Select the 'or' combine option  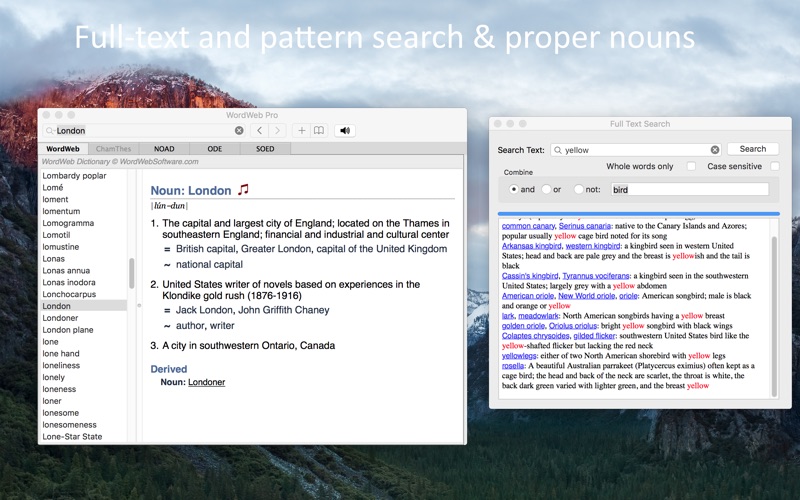(x=547, y=189)
